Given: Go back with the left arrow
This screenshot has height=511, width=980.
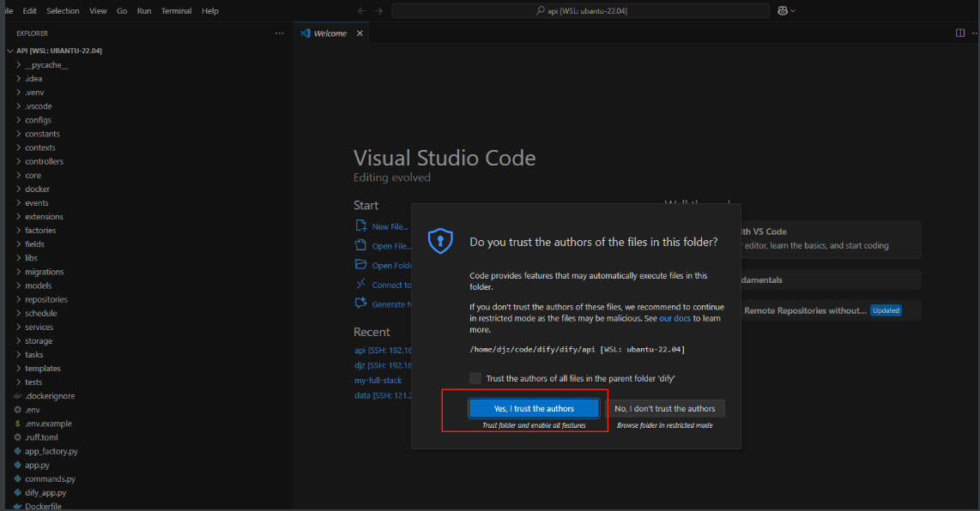Looking at the screenshot, I should [x=362, y=10].
